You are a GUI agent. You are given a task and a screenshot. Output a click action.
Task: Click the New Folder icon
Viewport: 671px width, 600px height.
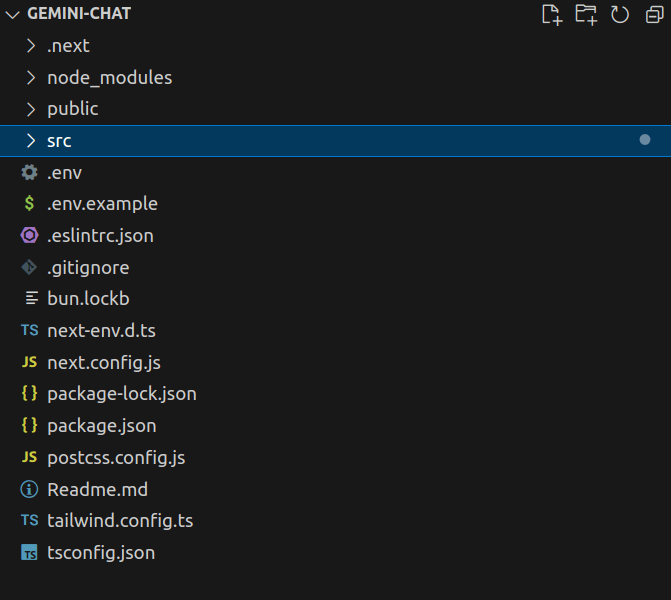pyautogui.click(x=586, y=15)
